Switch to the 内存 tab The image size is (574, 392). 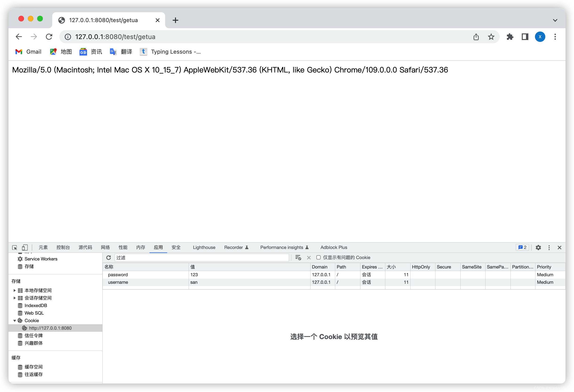point(140,248)
